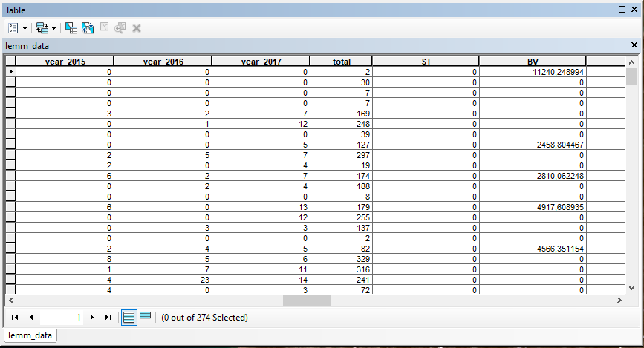
Task: Click the year_2016 column header
Action: 163,62
